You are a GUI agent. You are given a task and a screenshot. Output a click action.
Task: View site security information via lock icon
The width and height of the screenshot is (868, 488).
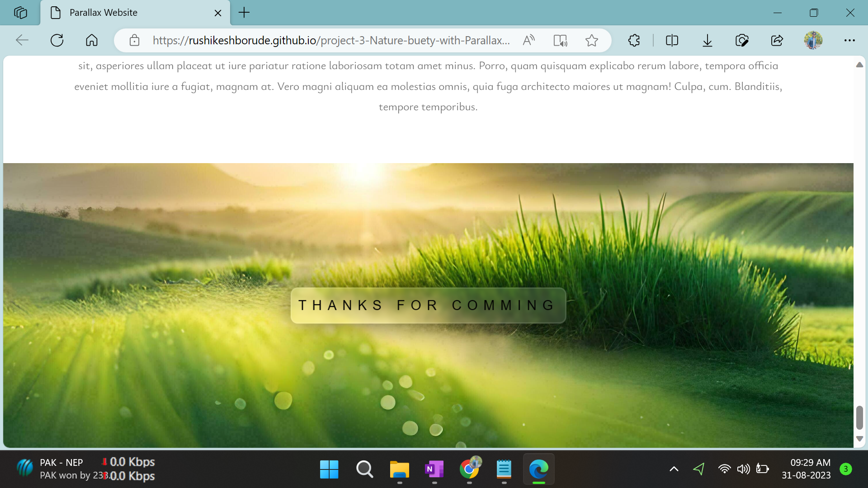(x=134, y=40)
